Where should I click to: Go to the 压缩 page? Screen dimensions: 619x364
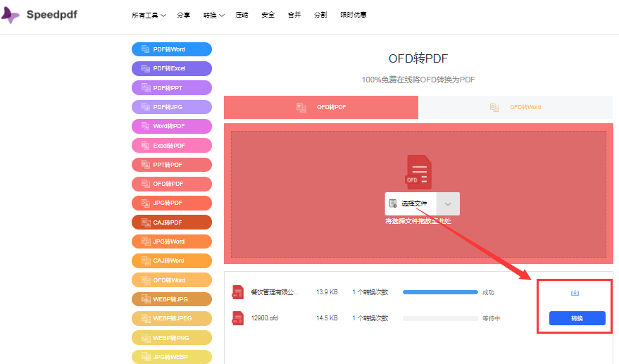pyautogui.click(x=242, y=15)
